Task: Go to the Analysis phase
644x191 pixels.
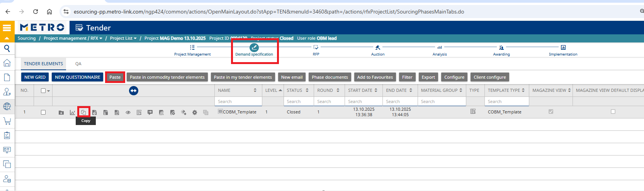Action: (440, 50)
